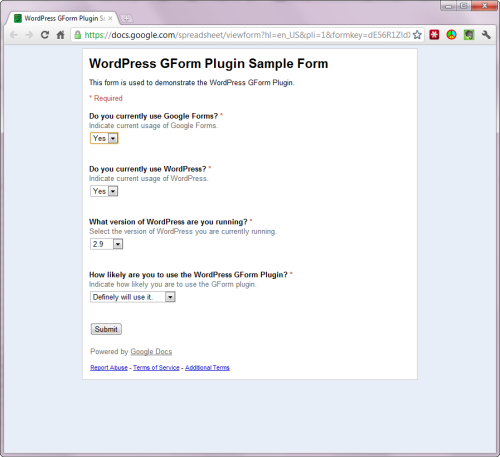Click the green lock security icon
Screen dimensions: 500x457
click(x=77, y=35)
